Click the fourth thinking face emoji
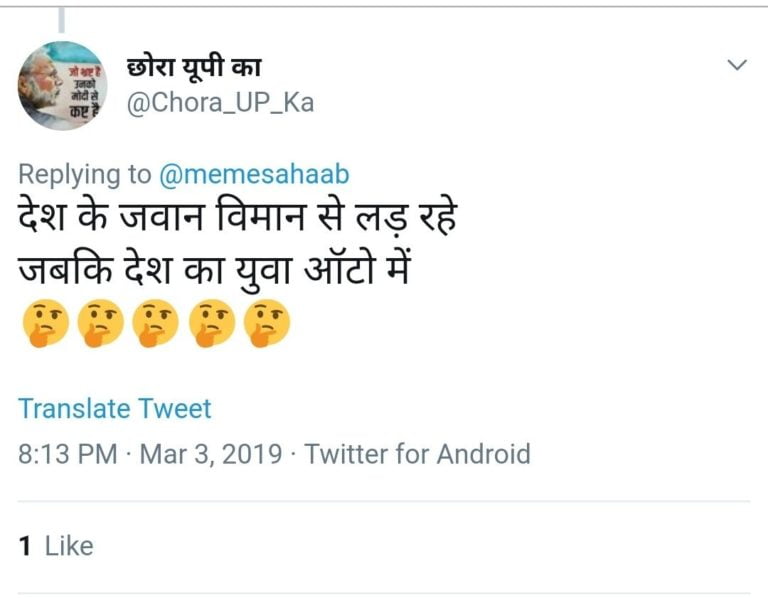Image resolution: width=768 pixels, height=598 pixels. pyautogui.click(x=213, y=325)
